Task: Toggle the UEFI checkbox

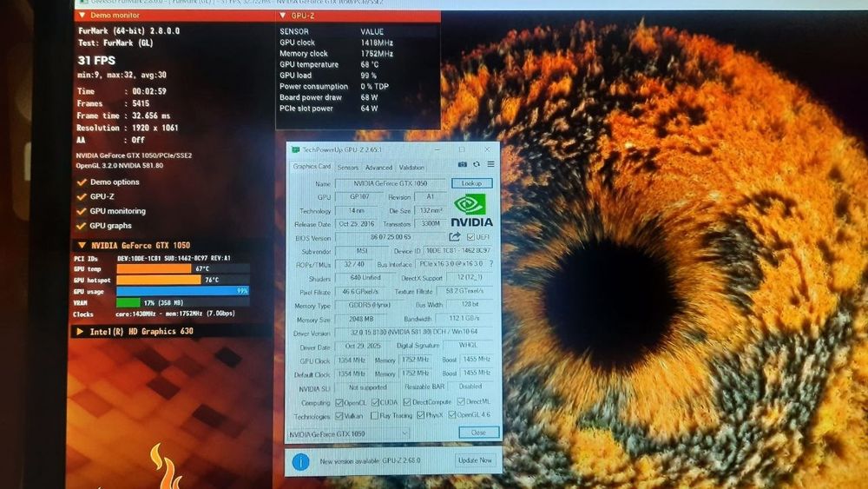Action: click(470, 237)
